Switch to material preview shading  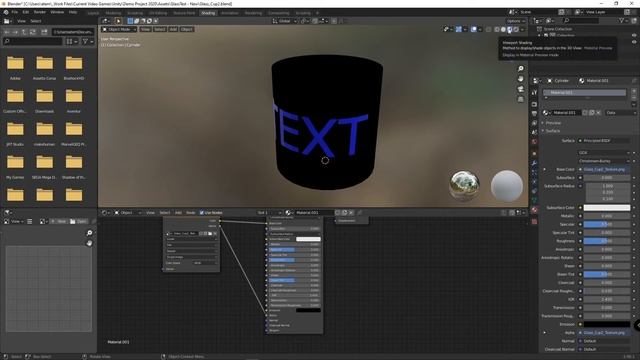(509, 29)
